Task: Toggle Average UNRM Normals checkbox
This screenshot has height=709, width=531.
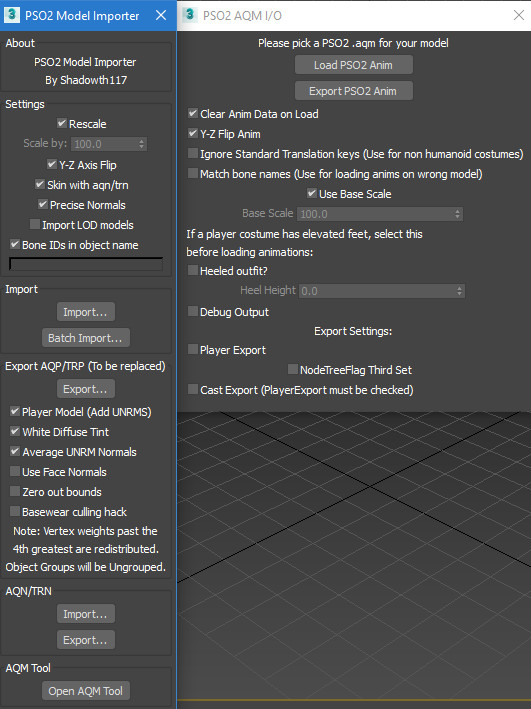Action: point(15,451)
